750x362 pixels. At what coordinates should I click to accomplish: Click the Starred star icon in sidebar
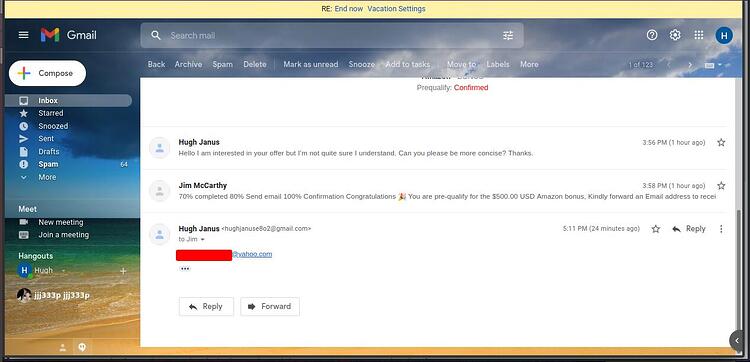click(x=23, y=113)
